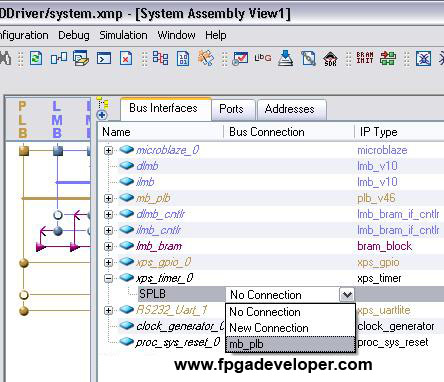This screenshot has height=382, width=444.
Task: Click the chip icon beside dlmb
Action: pos(127,166)
